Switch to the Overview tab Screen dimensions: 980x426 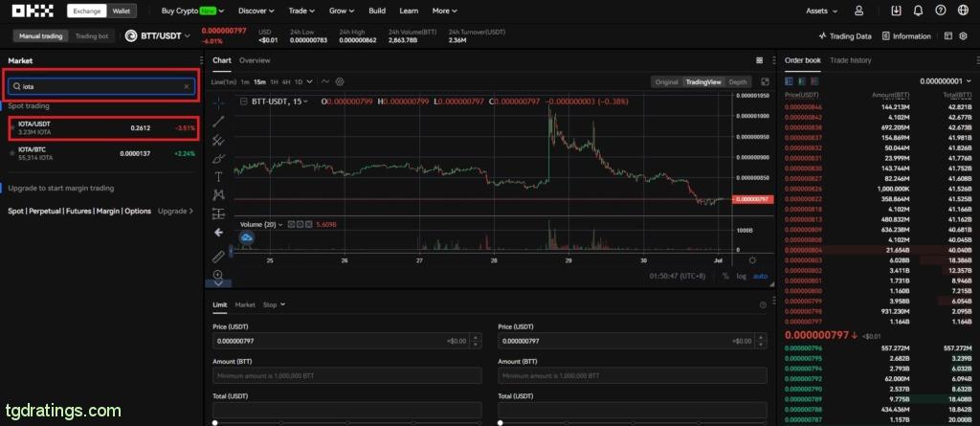(255, 60)
